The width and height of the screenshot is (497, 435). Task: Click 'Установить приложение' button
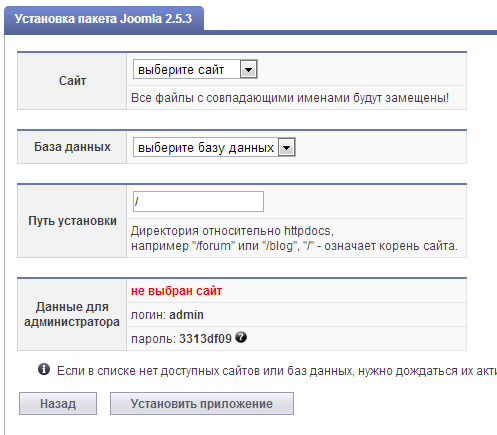coord(202,404)
